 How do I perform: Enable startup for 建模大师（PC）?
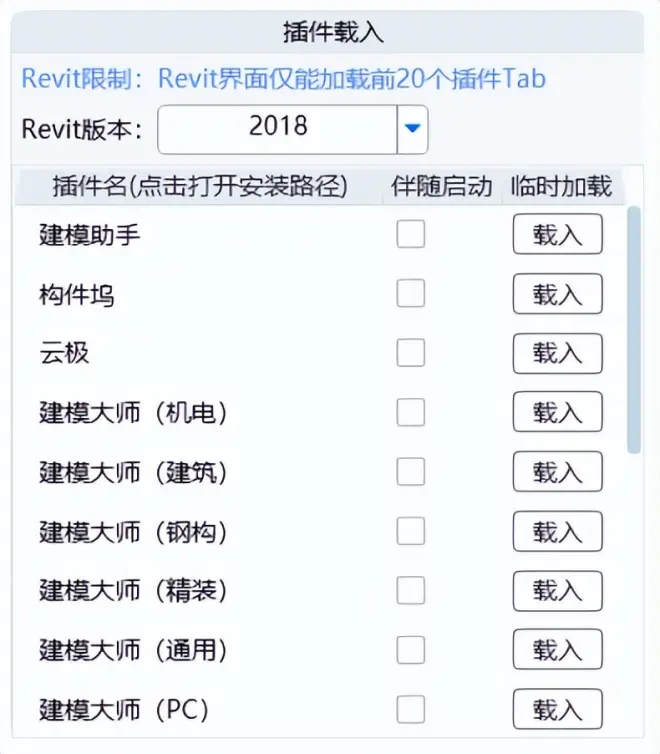click(411, 709)
